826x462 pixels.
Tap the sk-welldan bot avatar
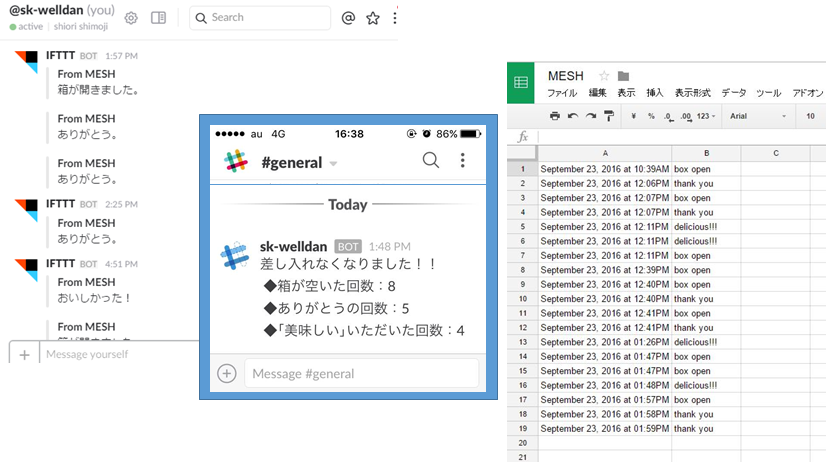pos(235,256)
